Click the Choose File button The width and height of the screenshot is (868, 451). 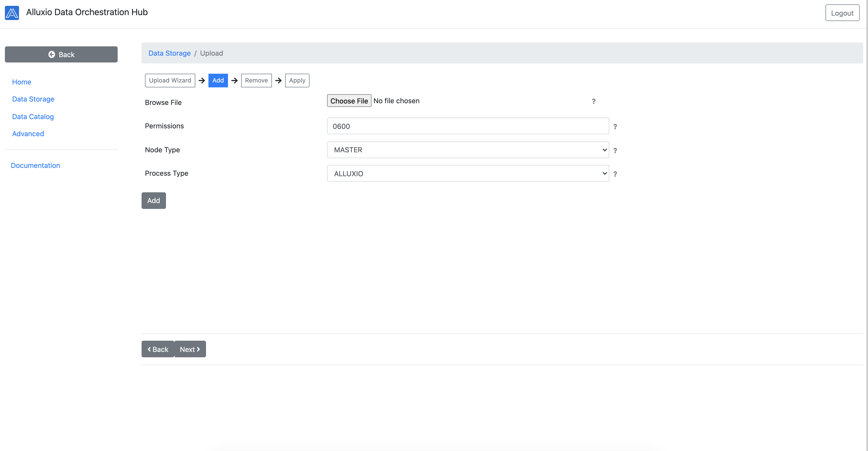coord(349,101)
